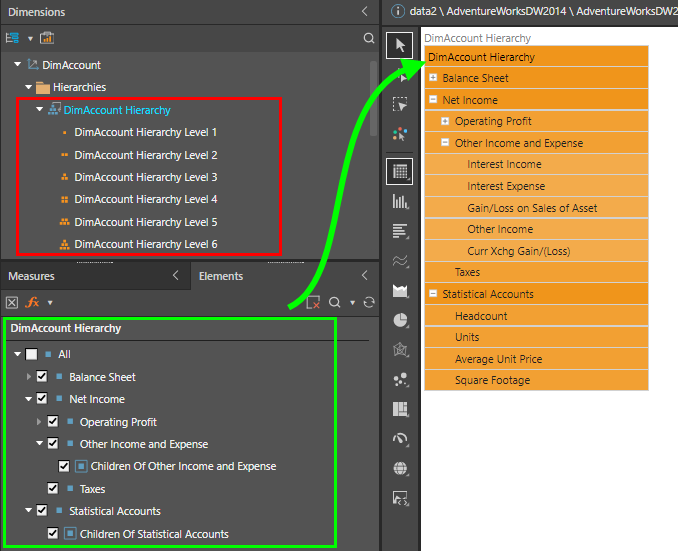Choose the grid table visualization icon
678x551 pixels.
point(400,171)
